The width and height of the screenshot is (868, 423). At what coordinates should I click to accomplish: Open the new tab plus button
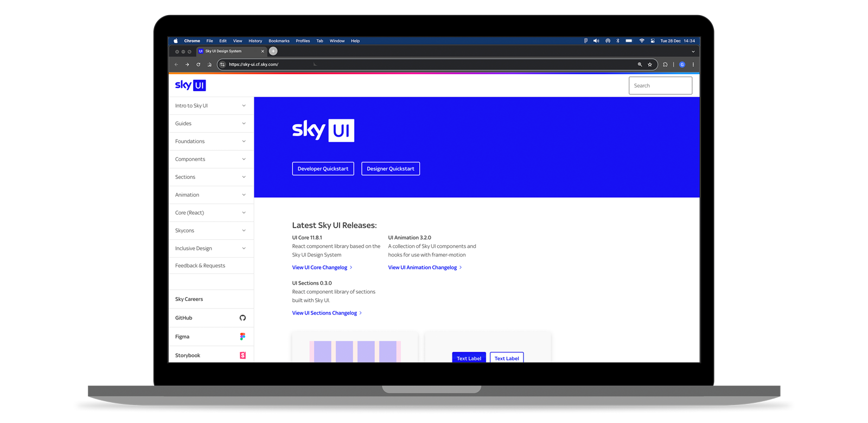(x=273, y=51)
